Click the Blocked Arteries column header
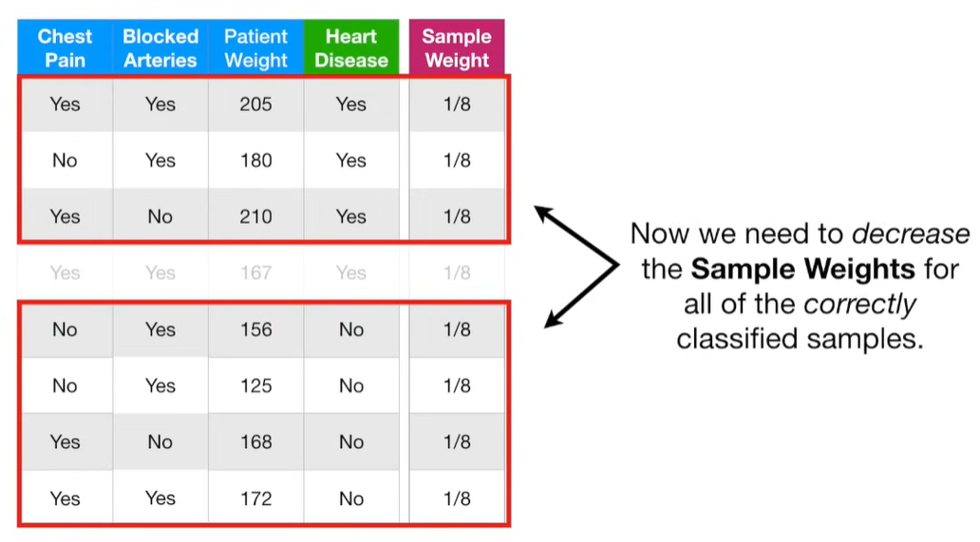 coord(160,47)
